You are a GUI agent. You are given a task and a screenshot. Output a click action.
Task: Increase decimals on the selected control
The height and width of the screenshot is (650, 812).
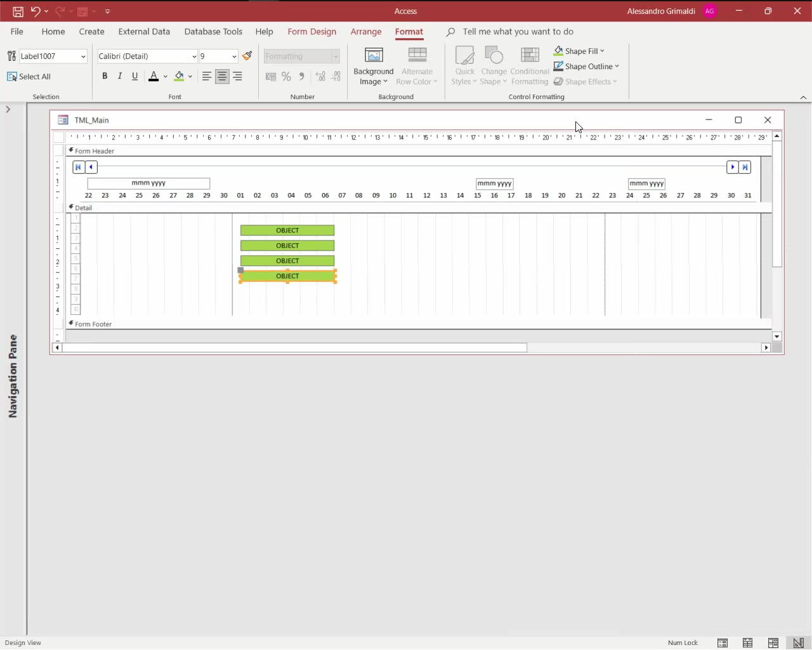tap(320, 76)
